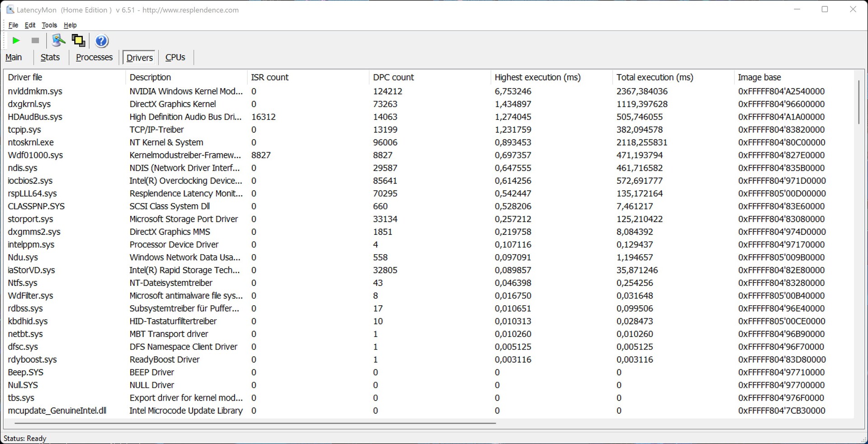Image resolution: width=868 pixels, height=444 pixels.
Task: Click highest execution value 6,753246
Action: pos(513,92)
